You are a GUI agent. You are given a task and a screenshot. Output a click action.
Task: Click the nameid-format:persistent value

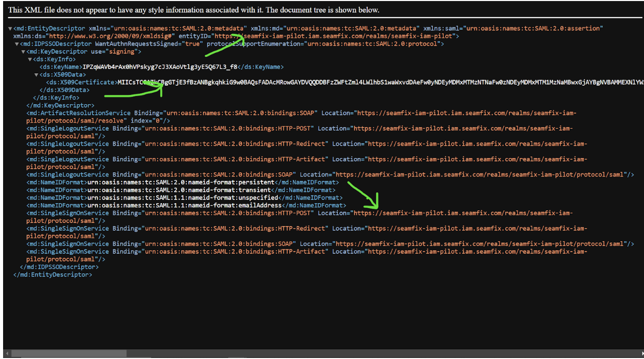[181, 182]
